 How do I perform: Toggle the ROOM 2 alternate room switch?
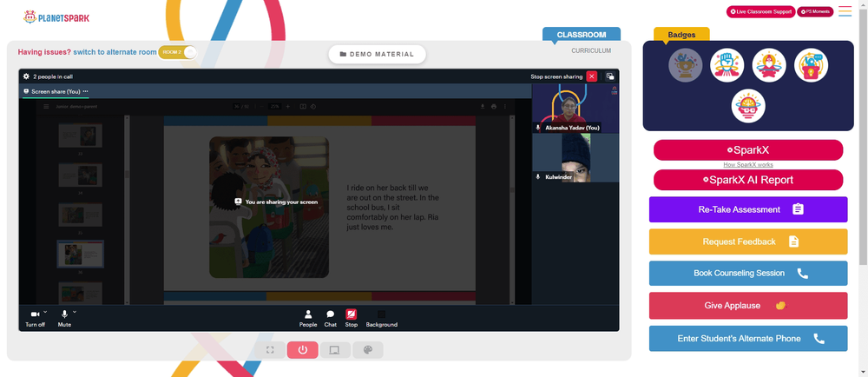178,52
